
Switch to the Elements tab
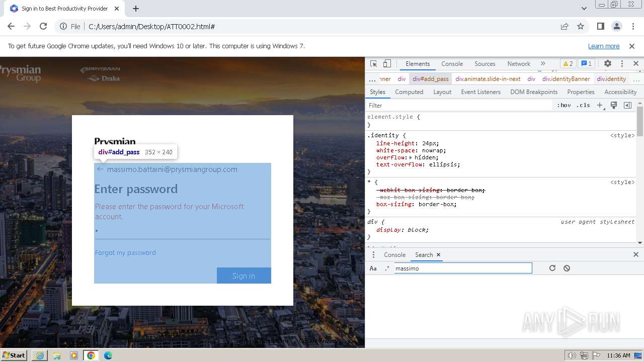click(x=418, y=64)
